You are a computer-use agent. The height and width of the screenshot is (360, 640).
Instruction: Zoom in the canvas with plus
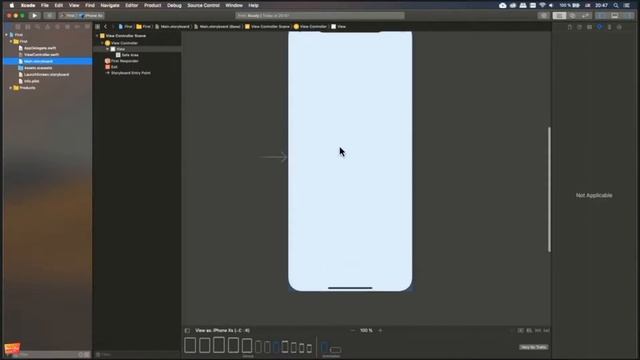click(x=380, y=331)
